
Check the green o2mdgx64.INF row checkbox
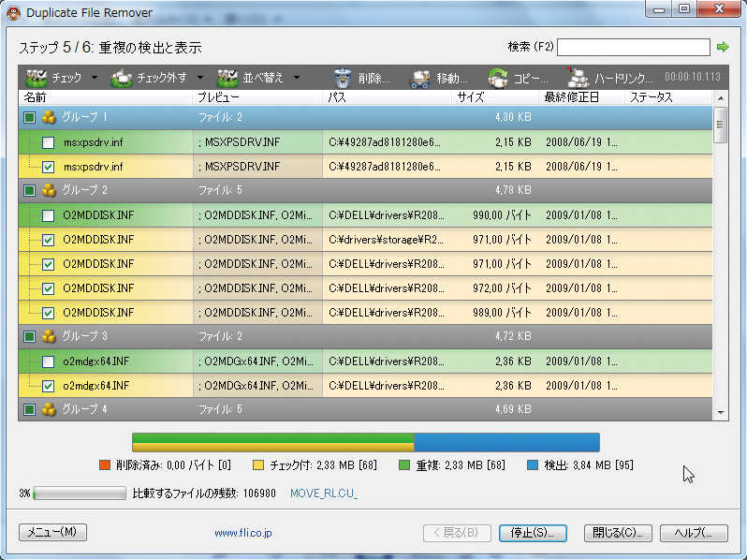point(48,361)
